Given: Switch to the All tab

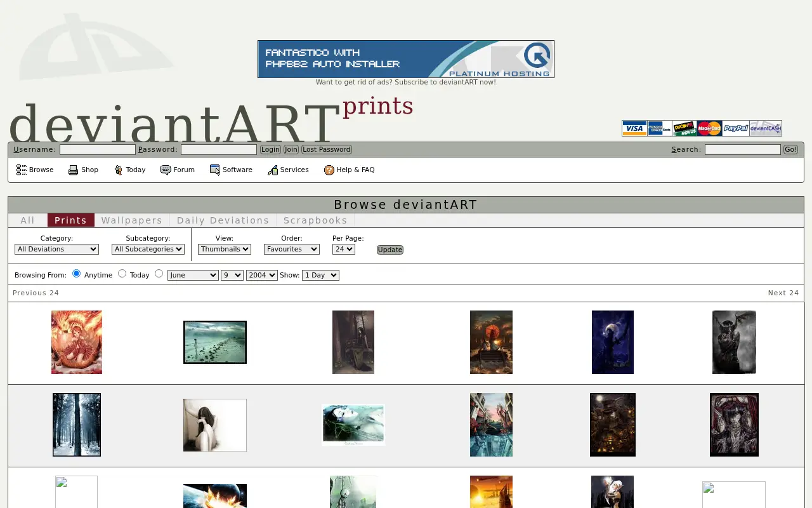Looking at the screenshot, I should (x=27, y=220).
